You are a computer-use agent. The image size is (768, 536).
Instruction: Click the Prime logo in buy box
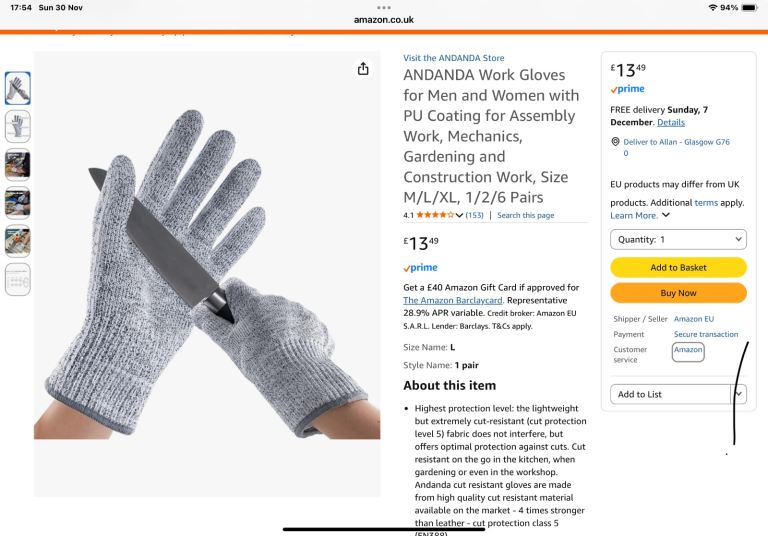click(627, 89)
